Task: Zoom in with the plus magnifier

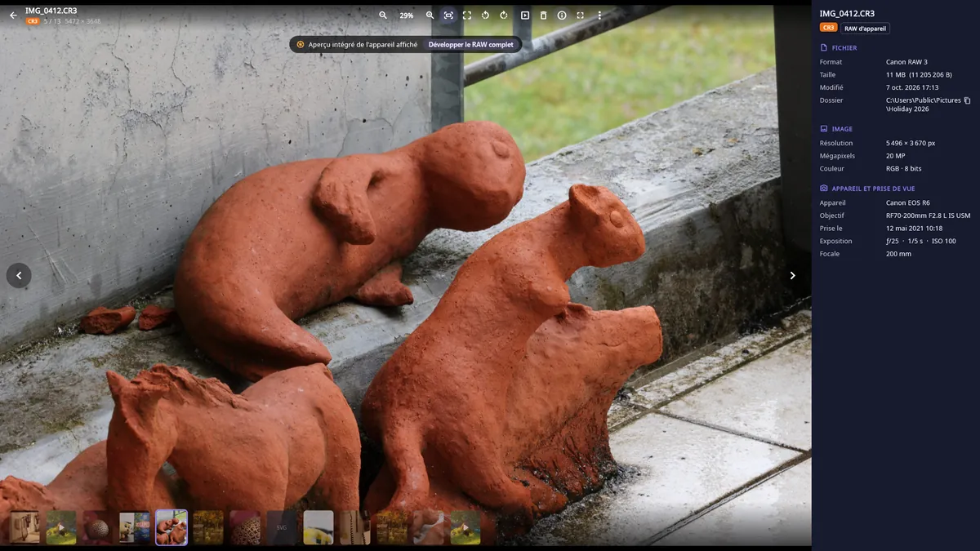Action: point(430,16)
